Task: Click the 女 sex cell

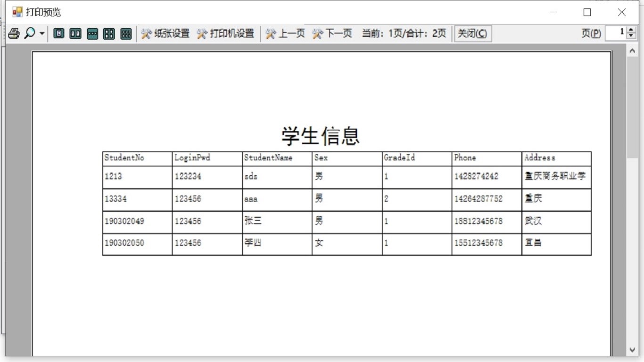Action: (347, 244)
